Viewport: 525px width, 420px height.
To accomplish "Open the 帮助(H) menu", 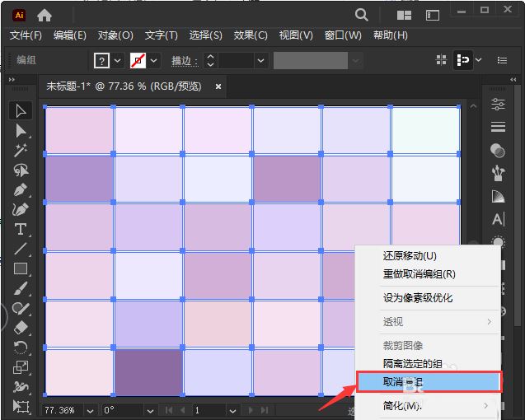I will 391,35.
